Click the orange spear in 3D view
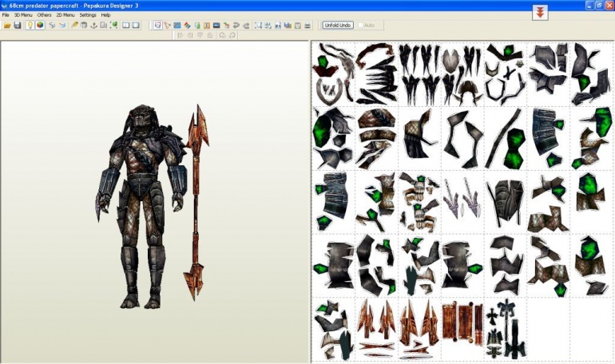 [x=196, y=203]
